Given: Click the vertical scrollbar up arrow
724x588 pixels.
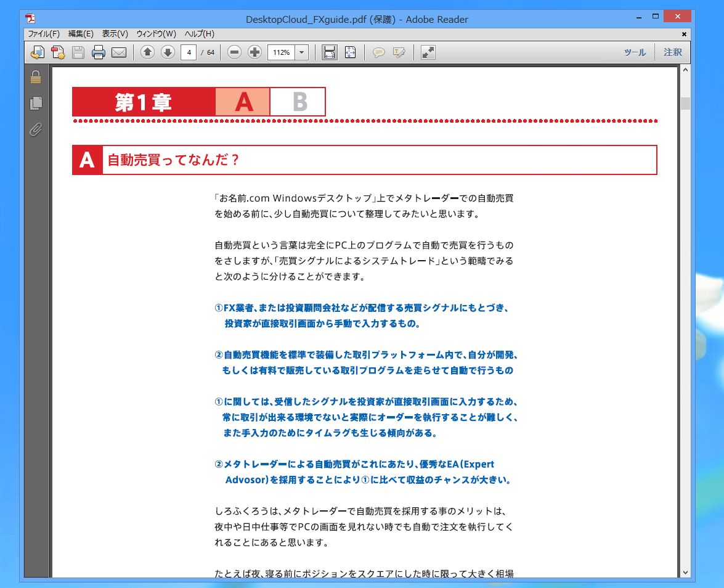Looking at the screenshot, I should tap(685, 70).
